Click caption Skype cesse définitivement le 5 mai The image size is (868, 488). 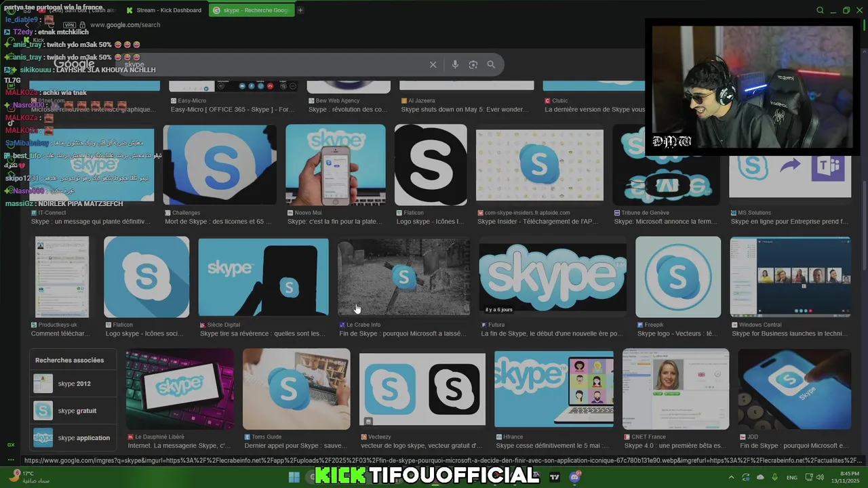tap(552, 445)
